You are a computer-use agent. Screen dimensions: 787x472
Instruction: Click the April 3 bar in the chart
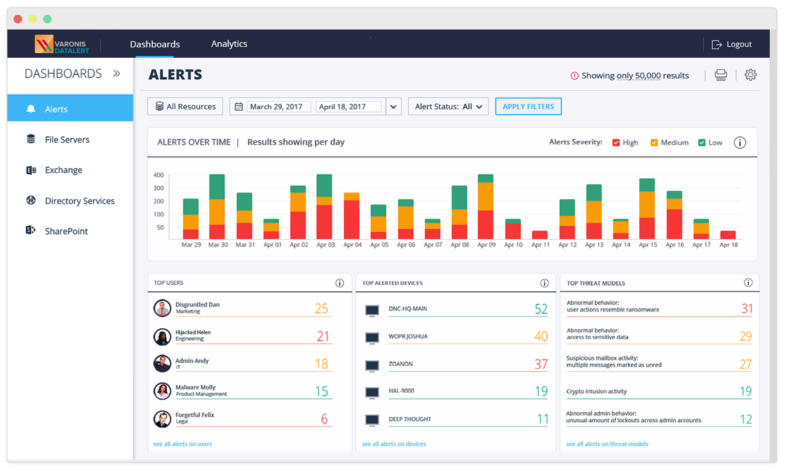click(324, 207)
